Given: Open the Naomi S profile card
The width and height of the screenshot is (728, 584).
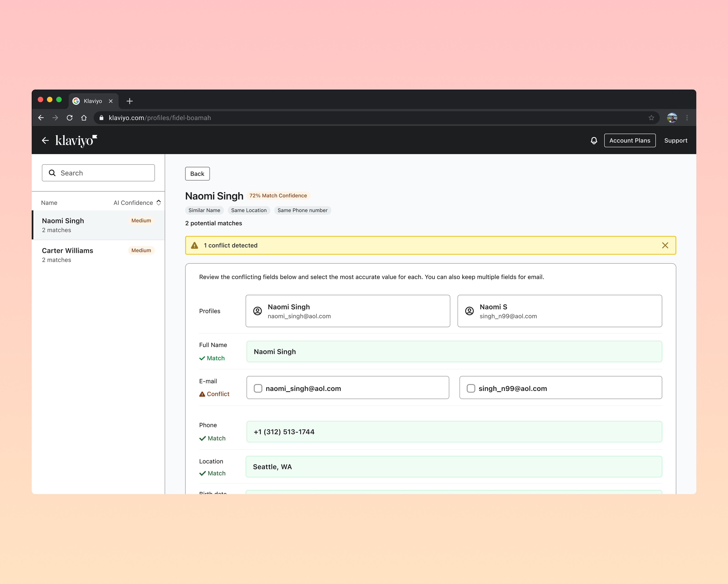Looking at the screenshot, I should tap(559, 311).
